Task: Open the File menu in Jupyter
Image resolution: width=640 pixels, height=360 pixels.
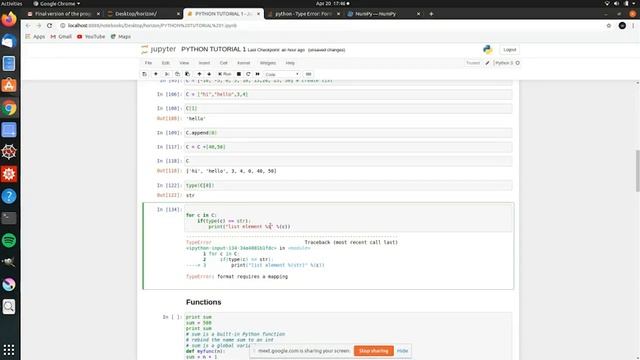Action: (148, 63)
